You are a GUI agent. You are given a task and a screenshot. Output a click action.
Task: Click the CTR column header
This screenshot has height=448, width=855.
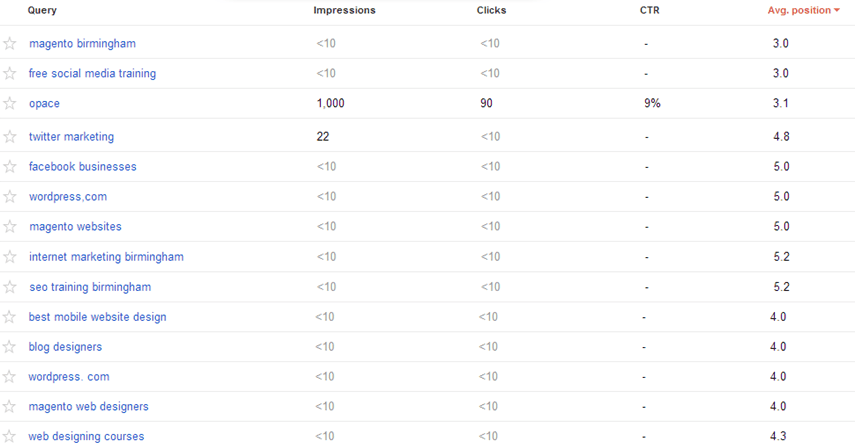(649, 11)
